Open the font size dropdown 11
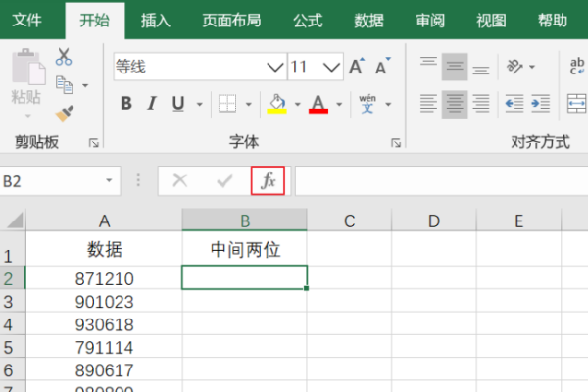This screenshot has height=392, width=588. point(331,68)
